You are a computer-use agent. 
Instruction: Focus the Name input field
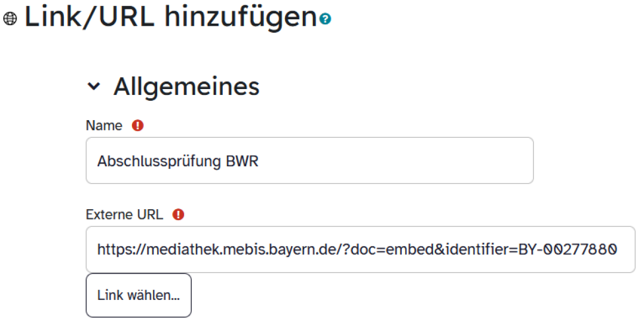[x=309, y=160]
